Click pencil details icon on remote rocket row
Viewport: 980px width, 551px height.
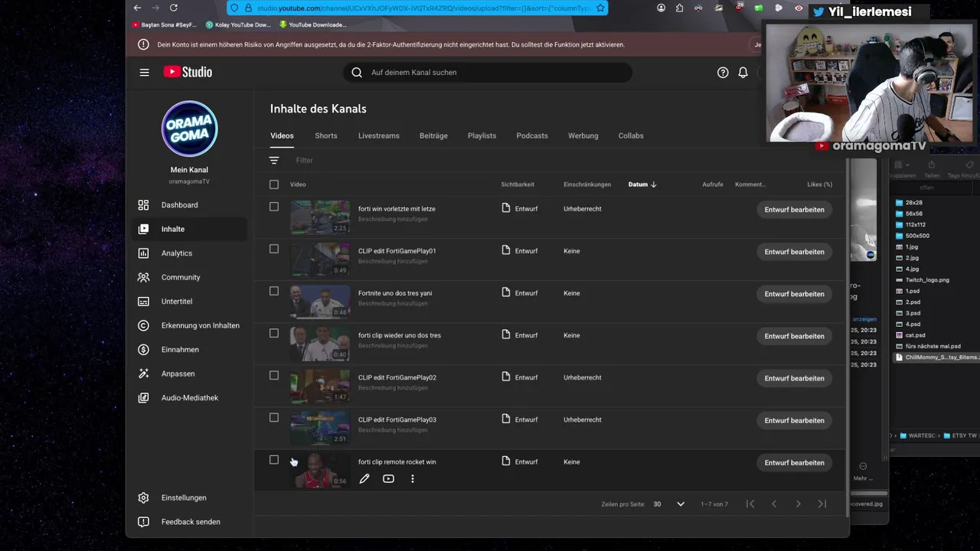click(364, 479)
